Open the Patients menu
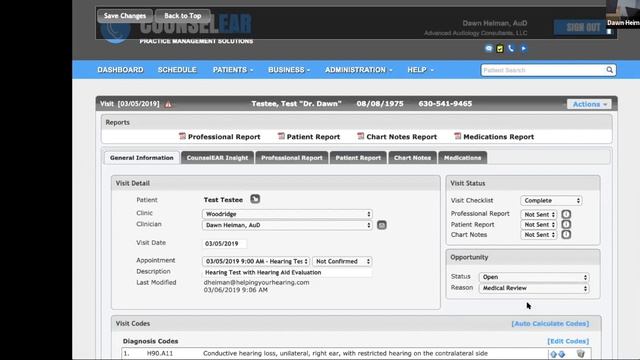 pos(233,70)
